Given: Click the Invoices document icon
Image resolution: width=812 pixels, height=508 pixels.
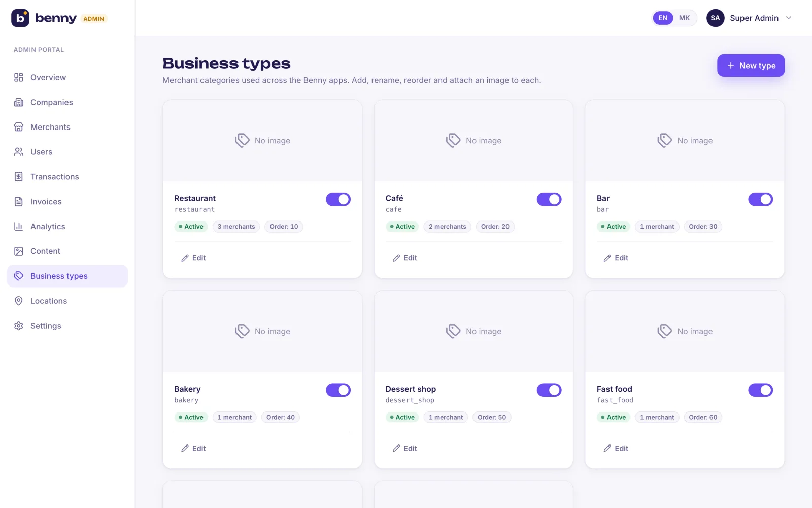Looking at the screenshot, I should 19,202.
